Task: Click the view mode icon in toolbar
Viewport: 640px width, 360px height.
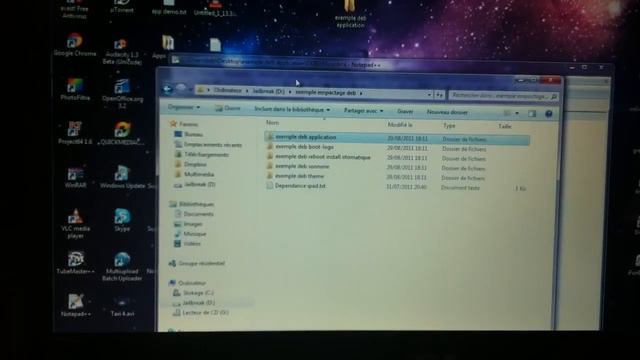Action: (x=507, y=113)
